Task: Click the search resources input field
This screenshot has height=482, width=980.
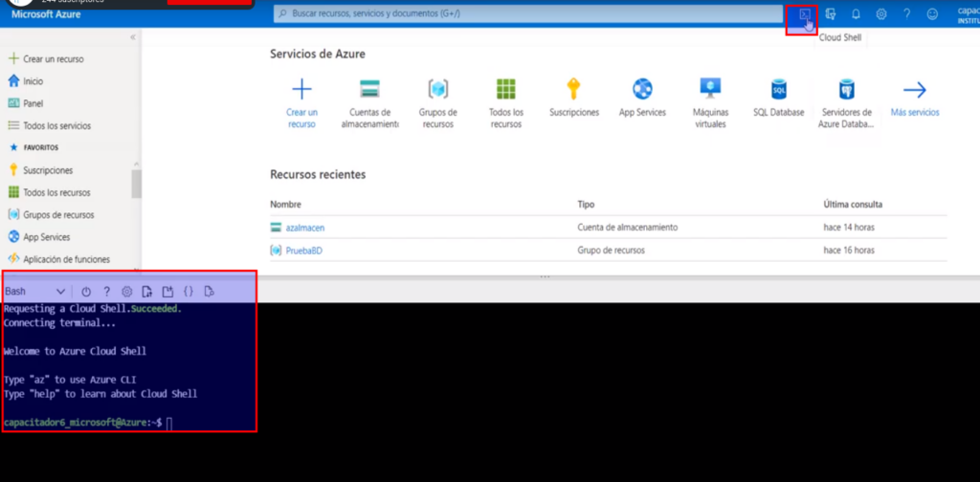Action: (528, 13)
